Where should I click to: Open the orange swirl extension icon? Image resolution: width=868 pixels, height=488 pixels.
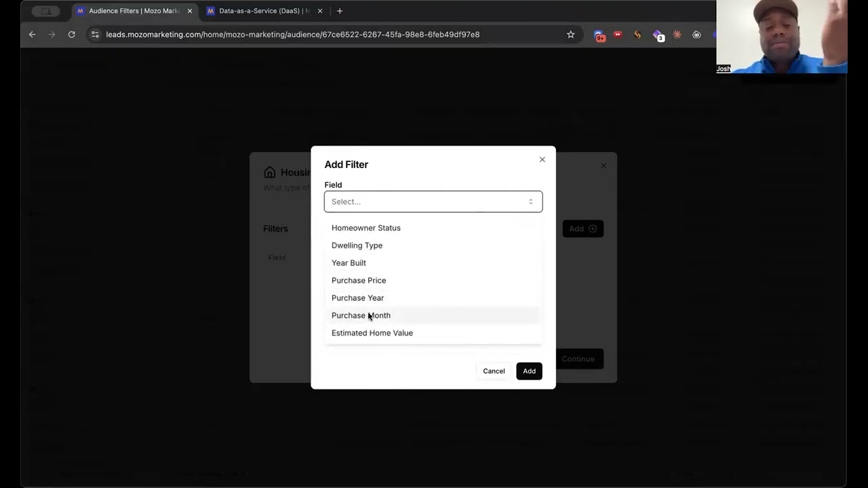click(x=637, y=35)
